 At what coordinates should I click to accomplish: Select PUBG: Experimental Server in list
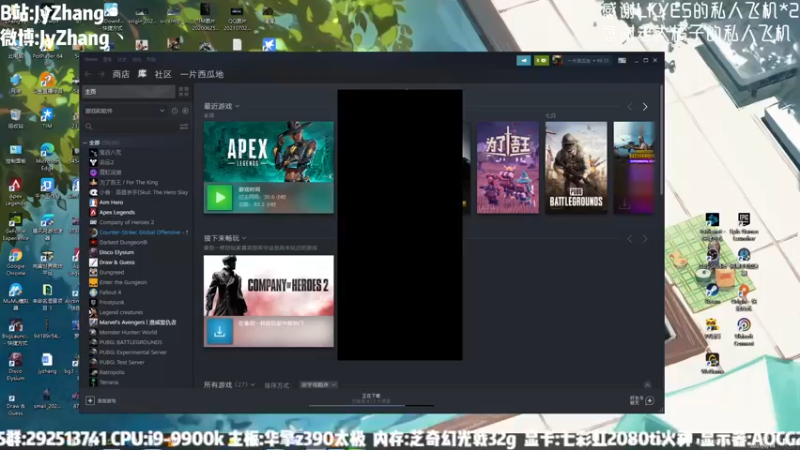pos(133,352)
